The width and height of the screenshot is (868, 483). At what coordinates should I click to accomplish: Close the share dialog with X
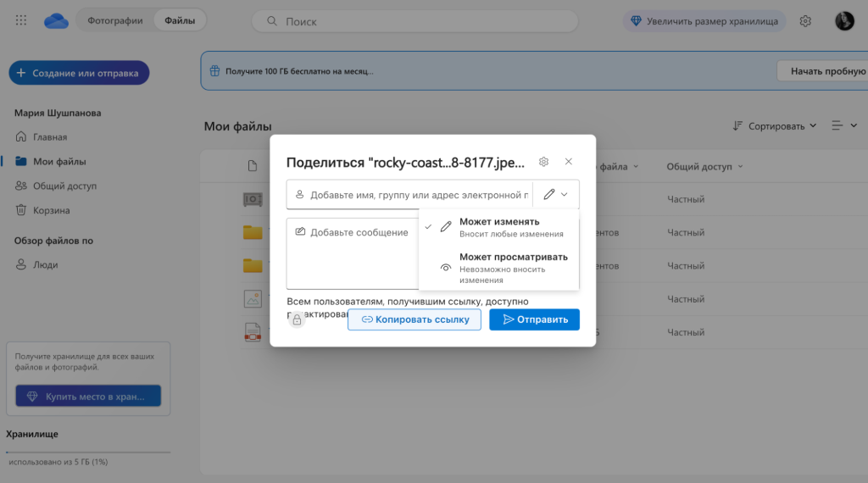569,162
